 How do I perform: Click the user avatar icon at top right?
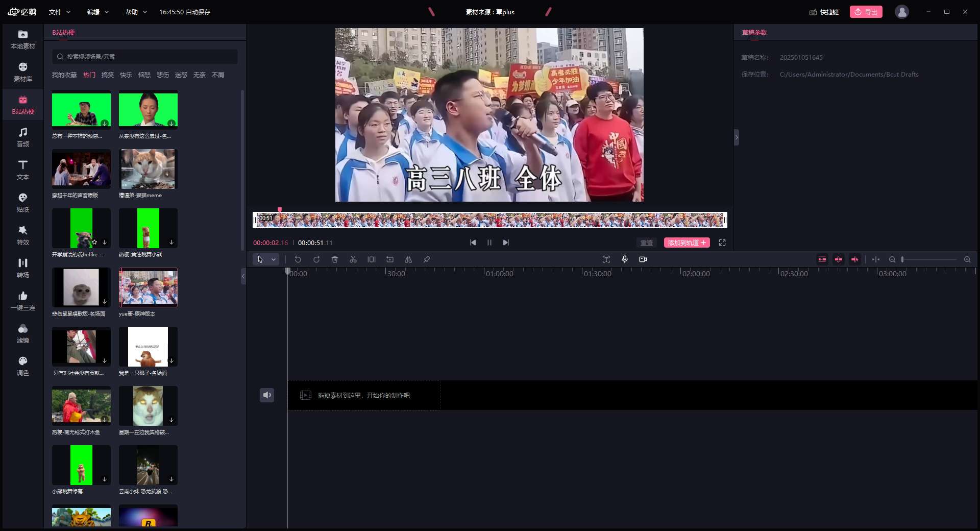tap(902, 12)
